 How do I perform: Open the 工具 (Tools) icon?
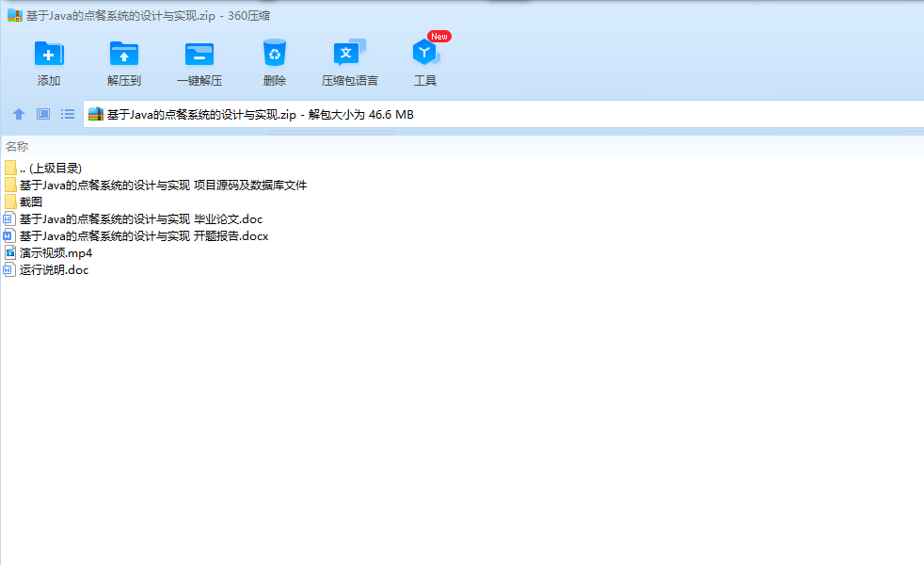pyautogui.click(x=425, y=53)
